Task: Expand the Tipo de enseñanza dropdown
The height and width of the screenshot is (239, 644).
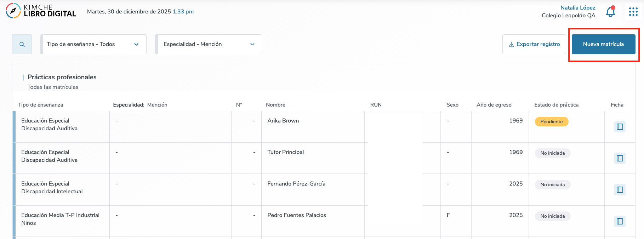Action: pyautogui.click(x=94, y=44)
